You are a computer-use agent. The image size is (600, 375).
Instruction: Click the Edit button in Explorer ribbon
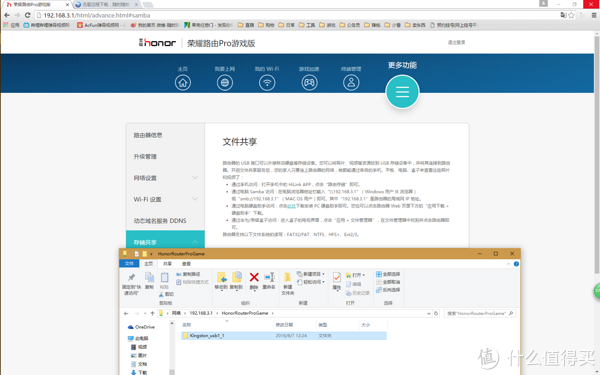click(x=354, y=284)
